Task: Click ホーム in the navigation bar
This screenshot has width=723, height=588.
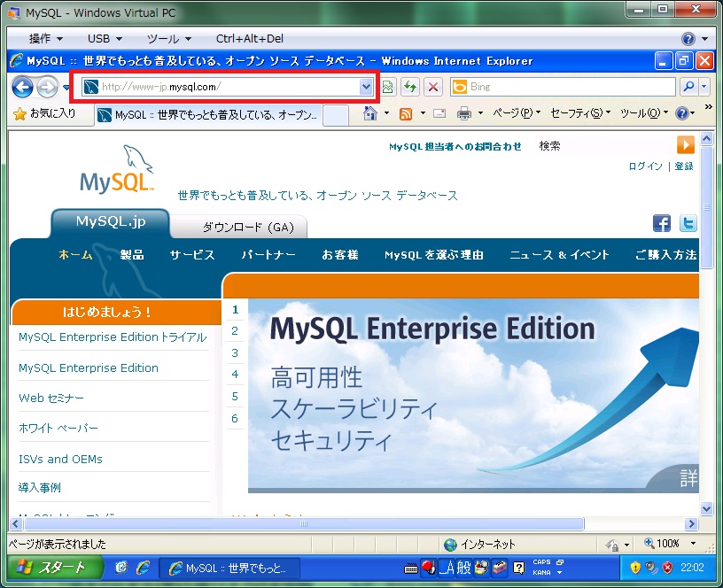Action: [x=75, y=255]
